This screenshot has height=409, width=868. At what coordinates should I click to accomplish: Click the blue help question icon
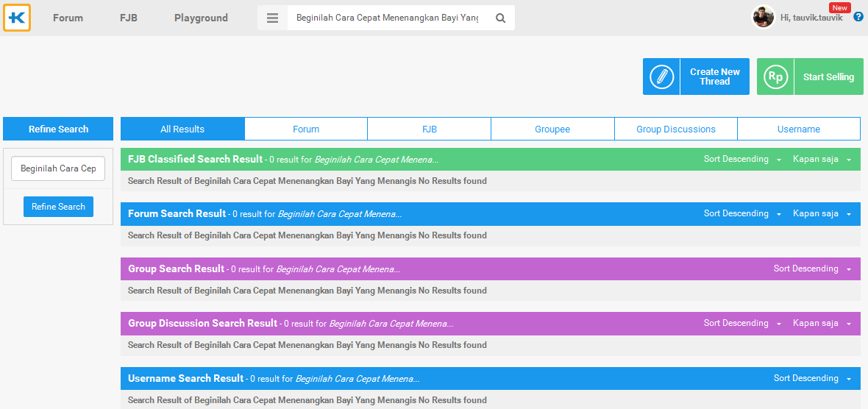858,17
